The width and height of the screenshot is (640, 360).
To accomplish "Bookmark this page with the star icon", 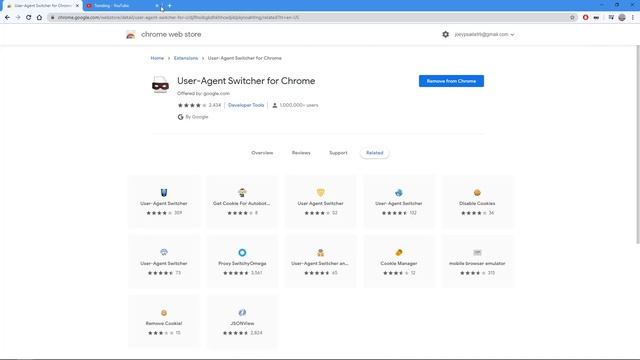I will click(x=572, y=18).
